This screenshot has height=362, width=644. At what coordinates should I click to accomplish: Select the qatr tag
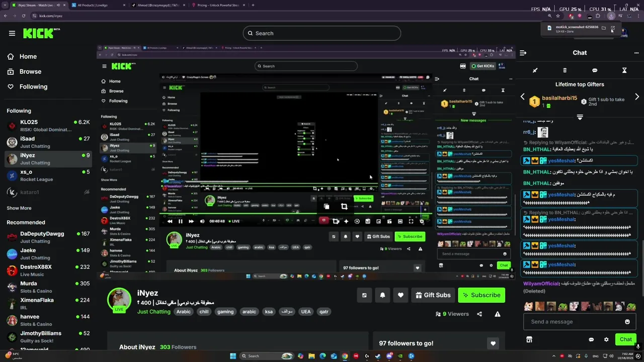(324, 312)
